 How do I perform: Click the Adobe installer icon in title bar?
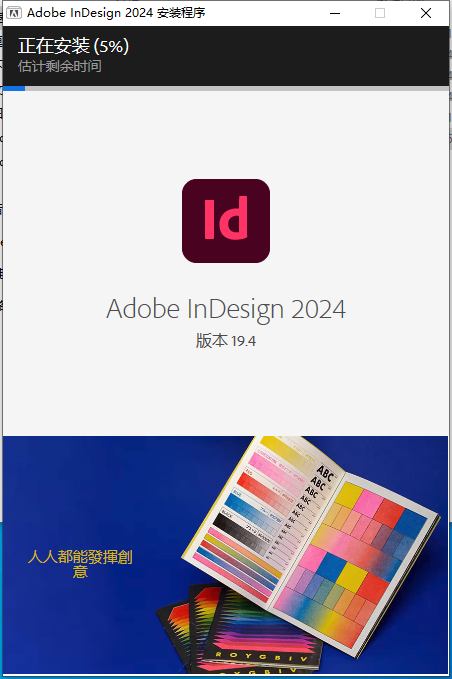(13, 13)
